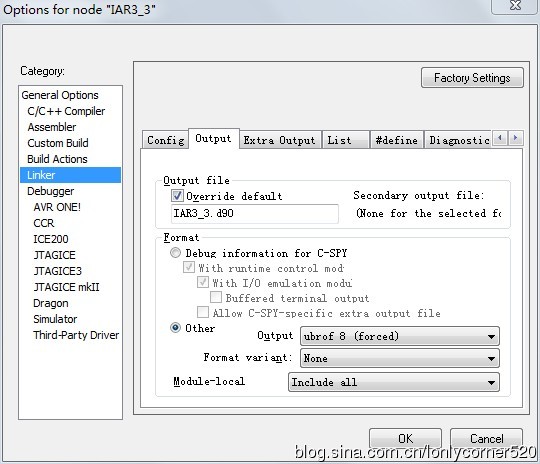Switch to the Extra Output tab
540x464 pixels.
tap(280, 140)
